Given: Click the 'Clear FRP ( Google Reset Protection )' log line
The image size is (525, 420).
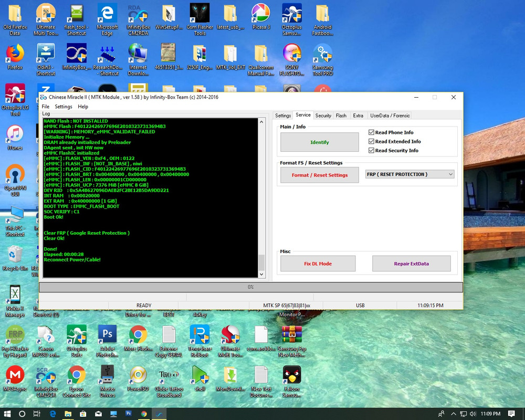Looking at the screenshot, I should tap(87, 233).
